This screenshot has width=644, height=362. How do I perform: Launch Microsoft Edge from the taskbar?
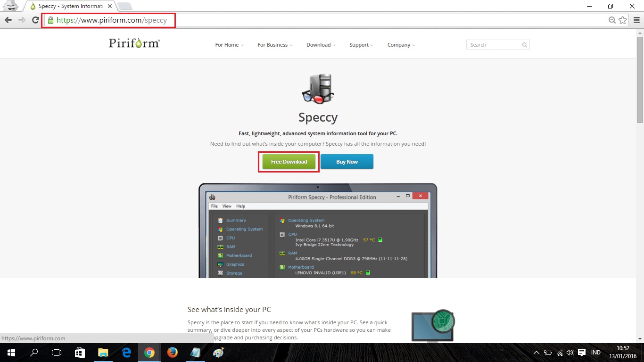coord(126,353)
